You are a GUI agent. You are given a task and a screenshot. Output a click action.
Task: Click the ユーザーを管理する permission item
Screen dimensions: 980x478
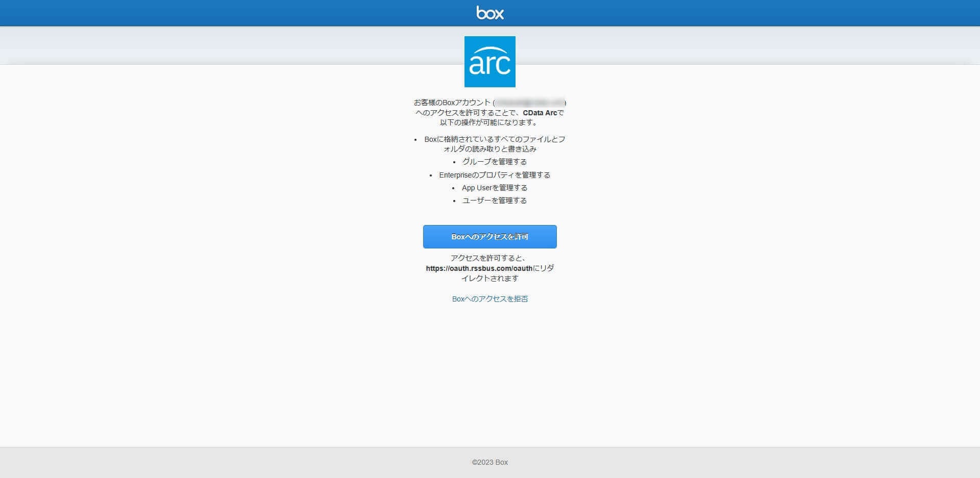pyautogui.click(x=494, y=200)
